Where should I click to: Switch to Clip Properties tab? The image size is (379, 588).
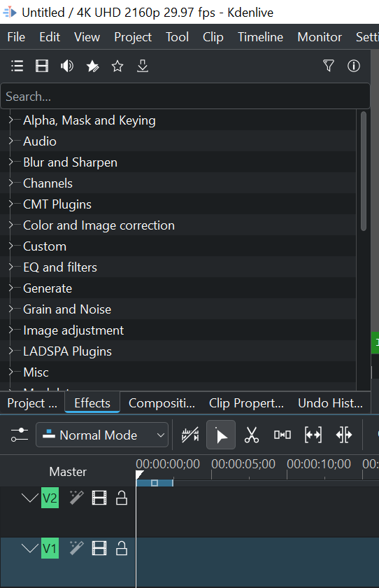[246, 403]
